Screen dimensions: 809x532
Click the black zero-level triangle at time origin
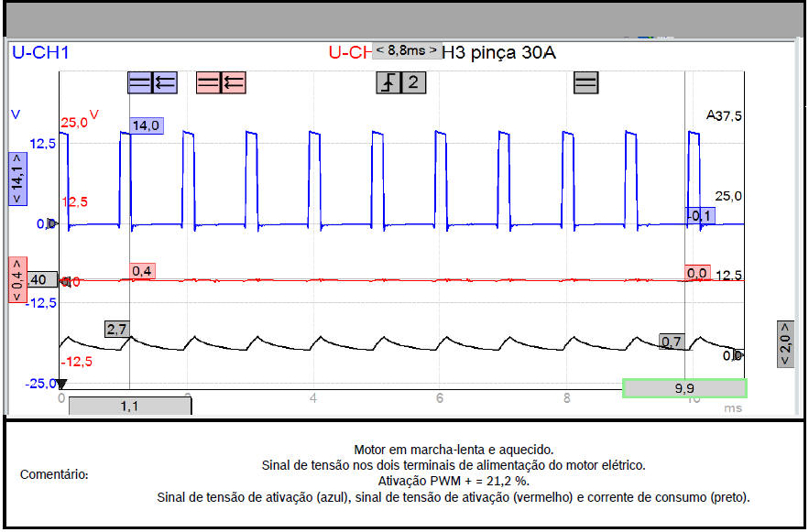(61, 397)
